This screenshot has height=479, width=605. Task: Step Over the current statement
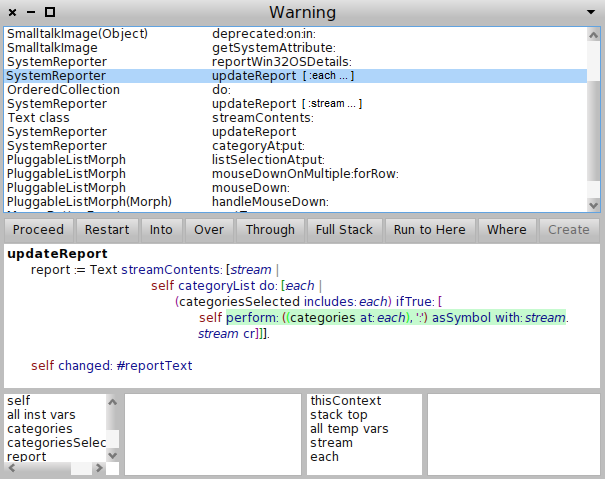click(209, 230)
